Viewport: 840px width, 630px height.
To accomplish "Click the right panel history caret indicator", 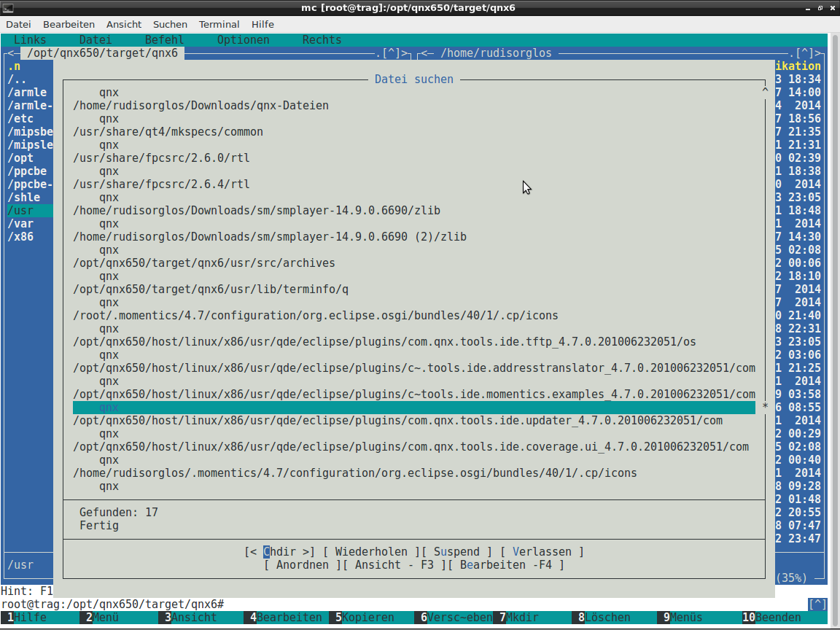I will (805, 53).
